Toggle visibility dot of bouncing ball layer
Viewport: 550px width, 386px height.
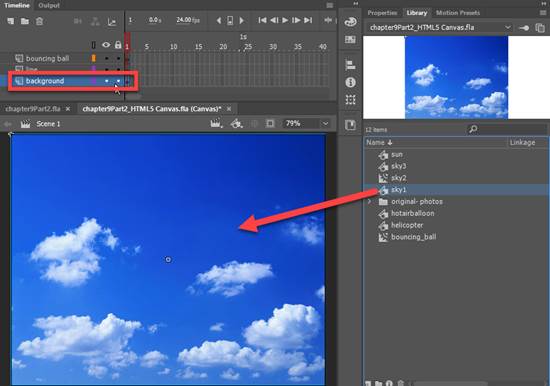click(x=106, y=59)
